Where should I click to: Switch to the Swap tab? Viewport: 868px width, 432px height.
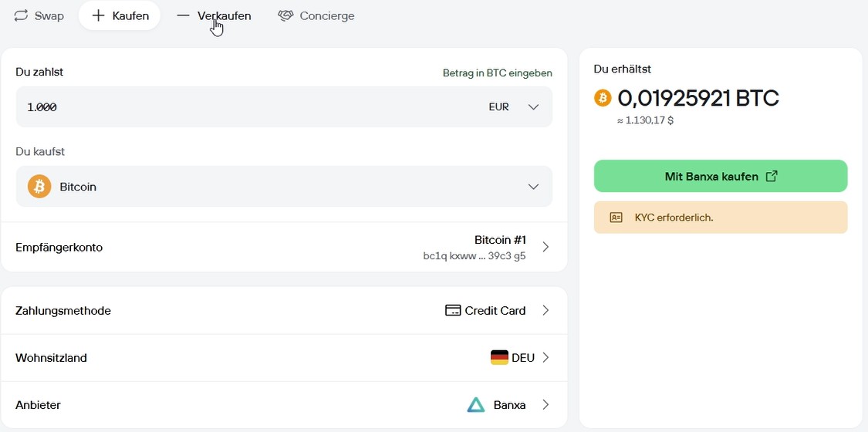(39, 16)
